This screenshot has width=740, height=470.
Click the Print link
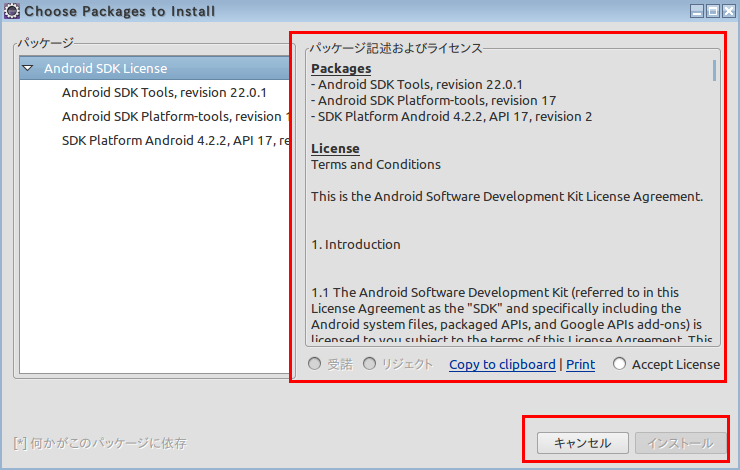tap(580, 364)
